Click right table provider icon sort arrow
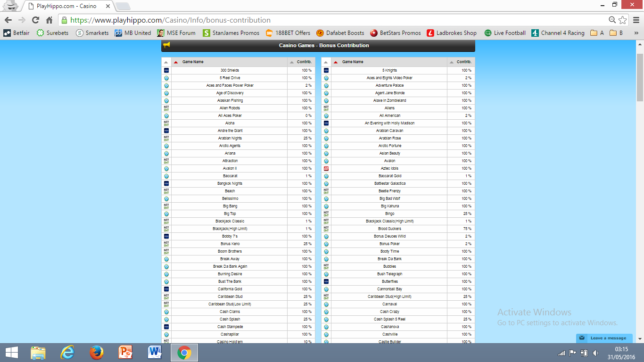This screenshot has height=362, width=644. point(326,62)
